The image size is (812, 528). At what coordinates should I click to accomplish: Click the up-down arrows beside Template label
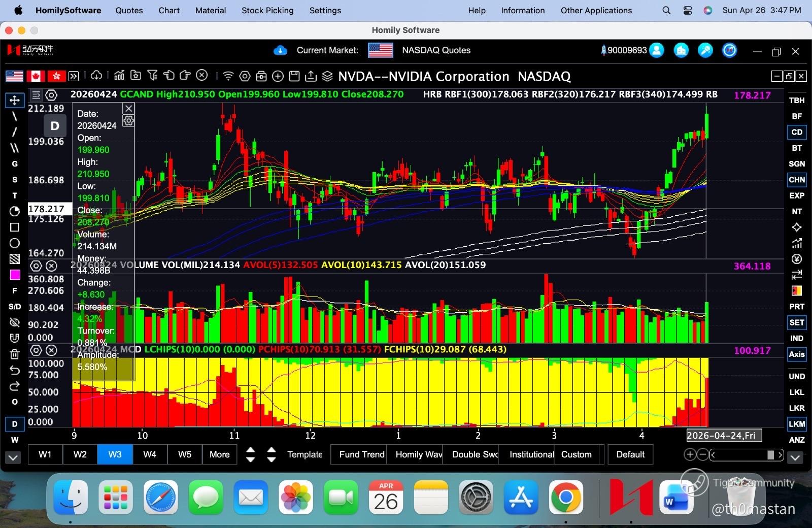click(272, 454)
